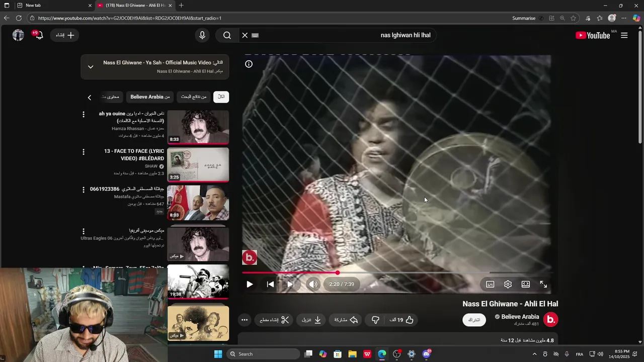Click the YouTube search magnifier button
Screen dimensions: 644x362
click(x=227, y=35)
